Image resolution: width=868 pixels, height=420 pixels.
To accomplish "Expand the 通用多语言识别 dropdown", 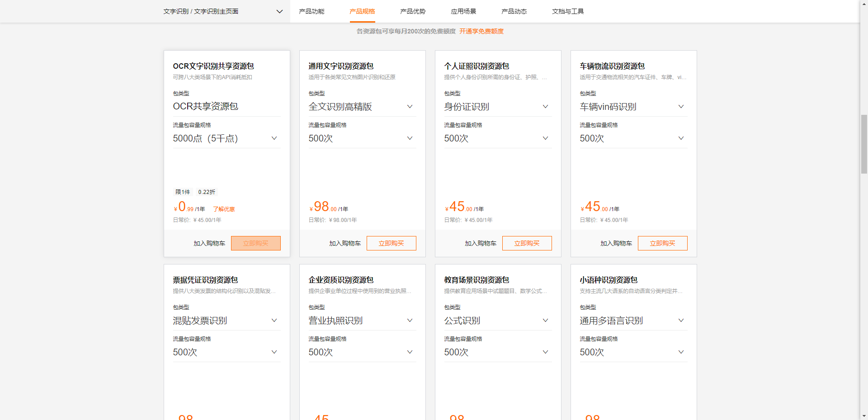I will click(x=633, y=321).
